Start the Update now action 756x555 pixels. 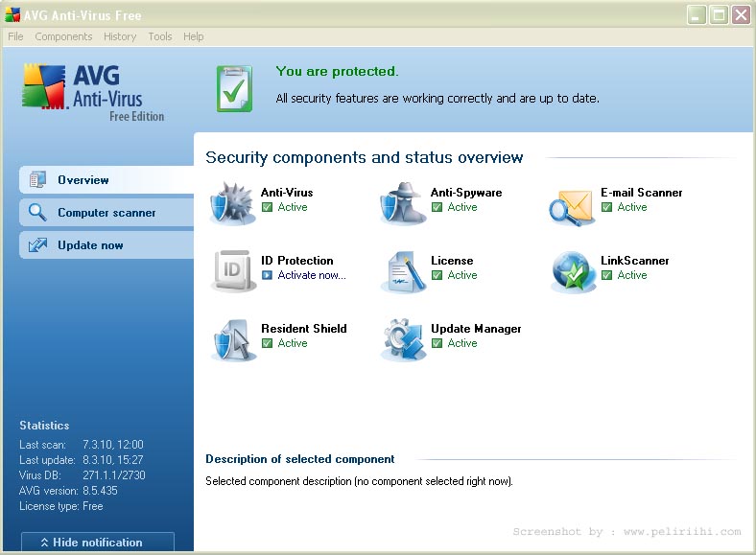[106, 245]
